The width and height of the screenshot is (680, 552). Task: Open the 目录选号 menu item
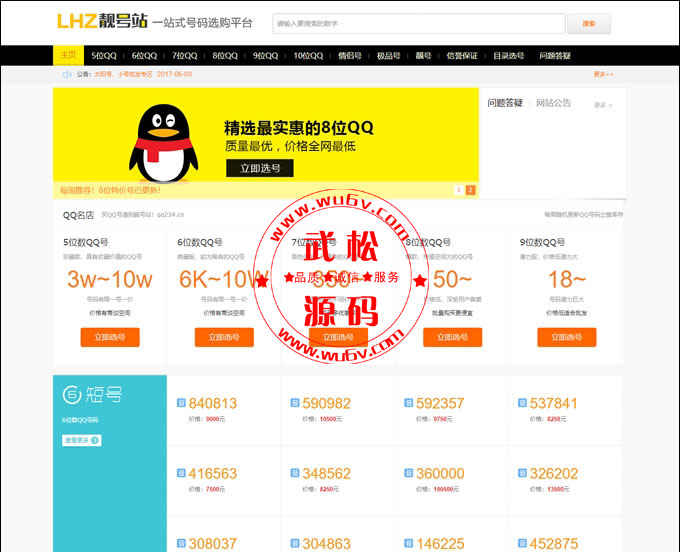pyautogui.click(x=508, y=56)
